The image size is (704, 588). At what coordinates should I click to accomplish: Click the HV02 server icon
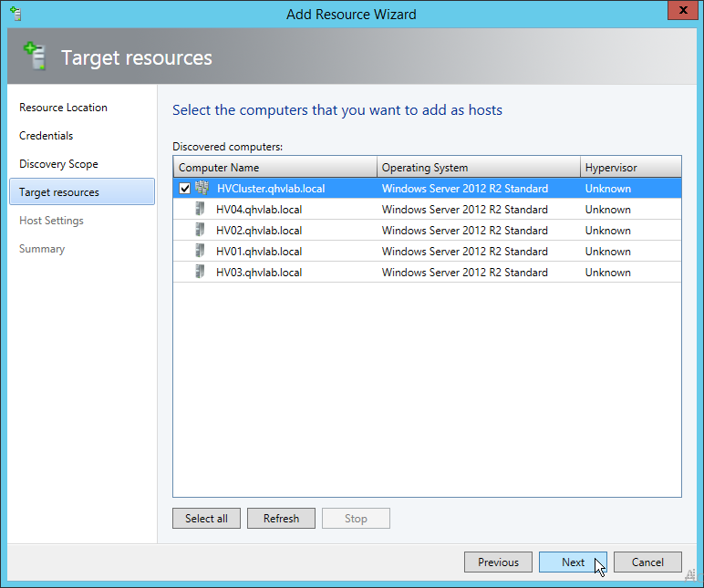(200, 231)
